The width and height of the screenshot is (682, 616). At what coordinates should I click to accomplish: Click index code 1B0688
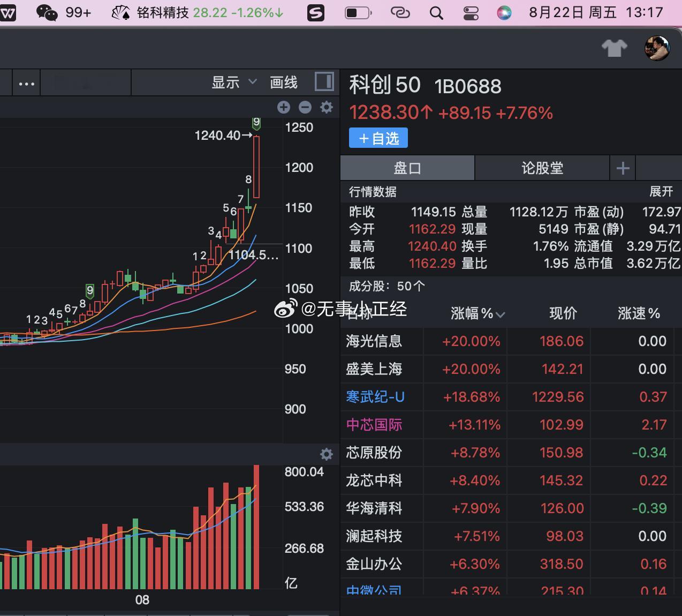click(468, 86)
